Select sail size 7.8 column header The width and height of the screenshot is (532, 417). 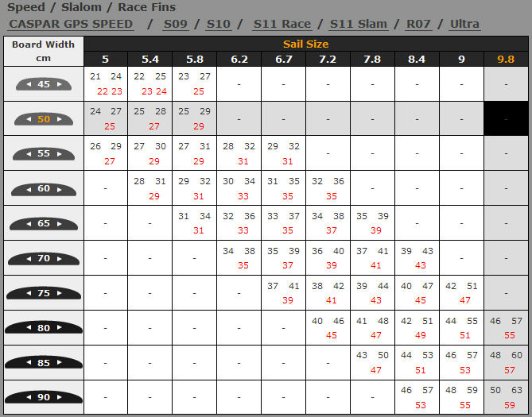pyautogui.click(x=372, y=59)
